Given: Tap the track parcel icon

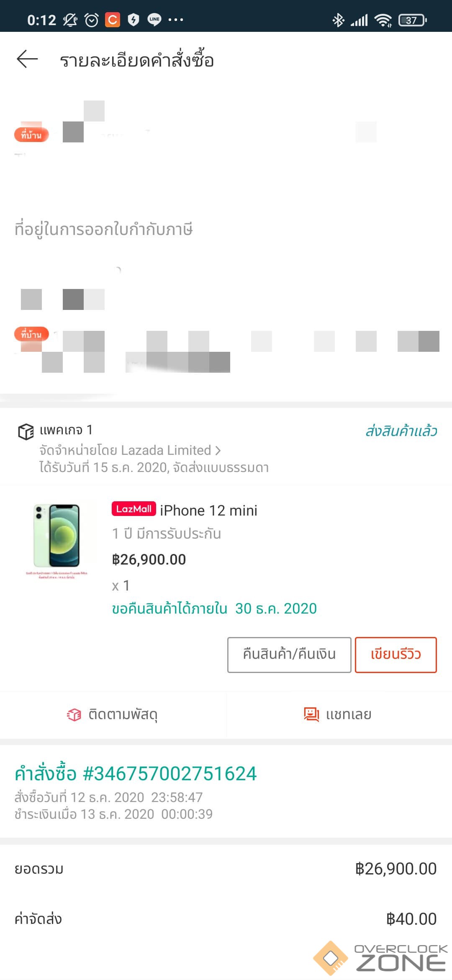Looking at the screenshot, I should [x=74, y=714].
